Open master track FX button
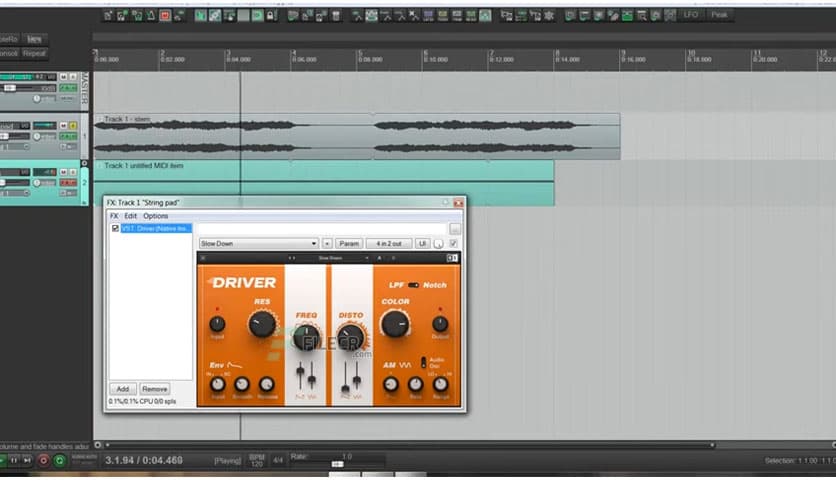The image size is (836, 484). pyautogui.click(x=68, y=88)
